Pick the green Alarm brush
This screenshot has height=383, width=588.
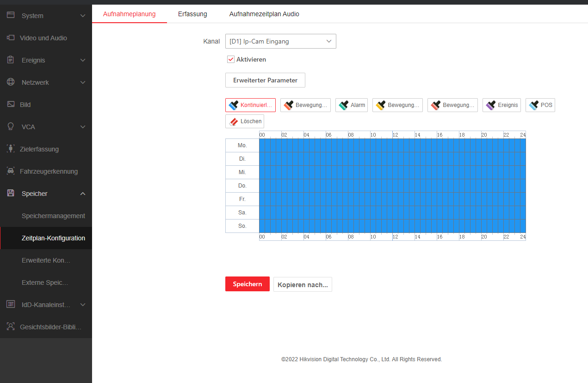[x=351, y=105]
